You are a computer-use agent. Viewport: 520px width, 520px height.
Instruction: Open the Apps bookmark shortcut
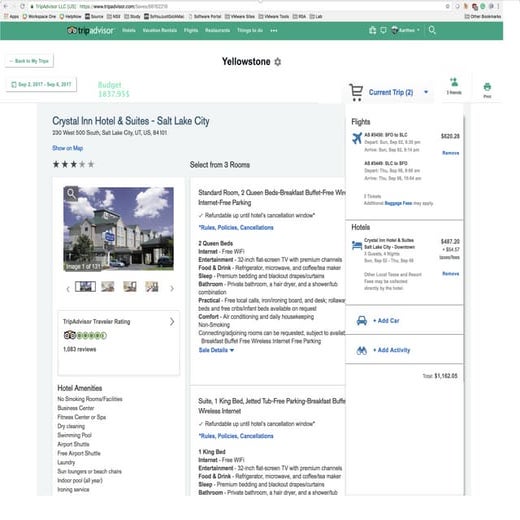11,16
